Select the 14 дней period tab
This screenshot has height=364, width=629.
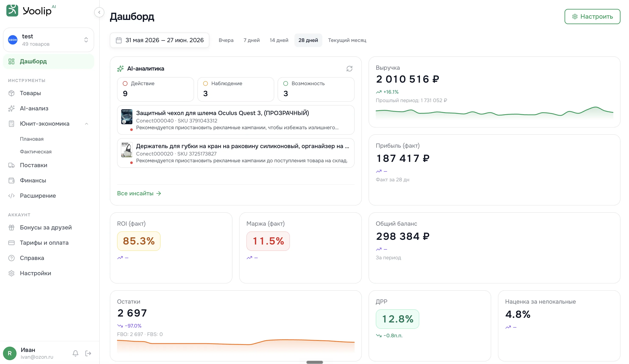point(279,40)
